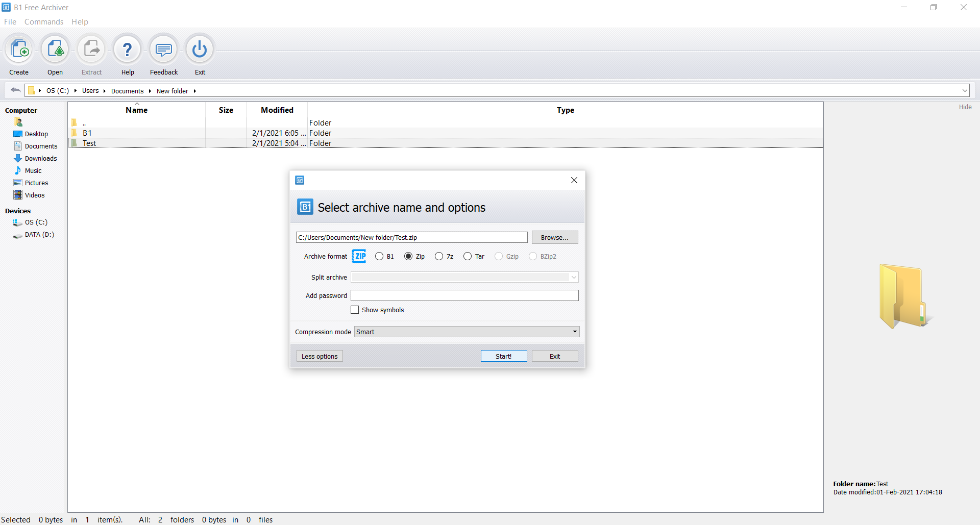The image size is (980, 525).
Task: Expand the Split archive dropdown
Action: pos(464,278)
